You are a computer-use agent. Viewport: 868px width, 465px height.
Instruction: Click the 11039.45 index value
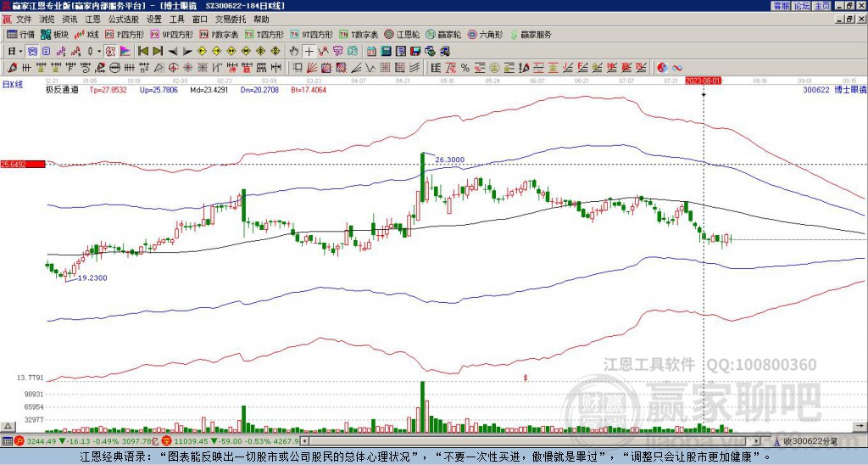(x=190, y=441)
